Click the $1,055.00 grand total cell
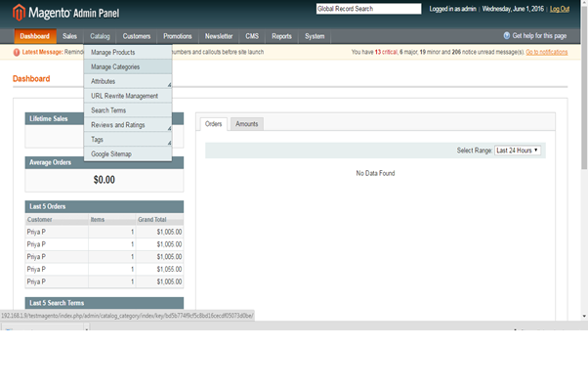588x390 pixels. [160, 269]
